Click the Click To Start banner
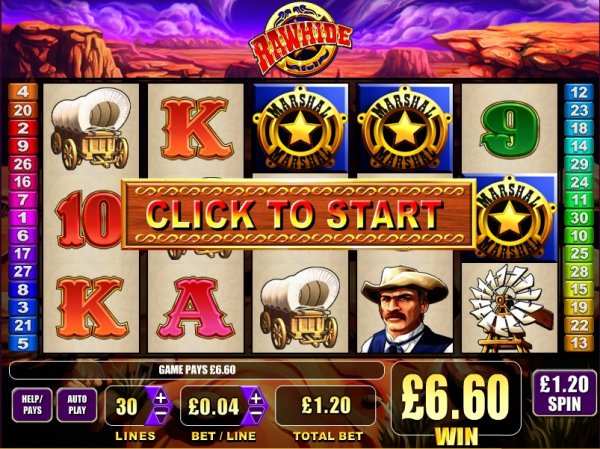 299,215
